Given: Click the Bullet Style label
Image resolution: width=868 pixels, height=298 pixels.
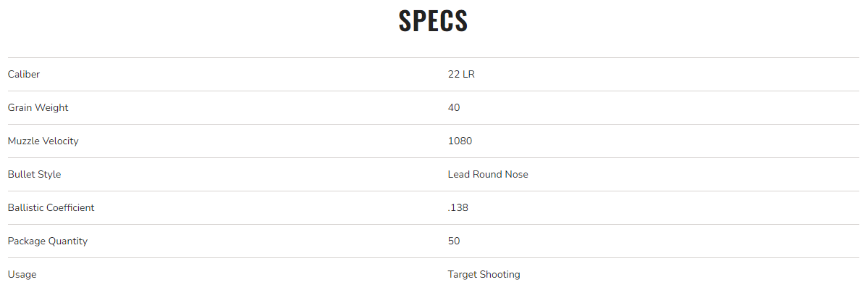Looking at the screenshot, I should click(x=34, y=174).
